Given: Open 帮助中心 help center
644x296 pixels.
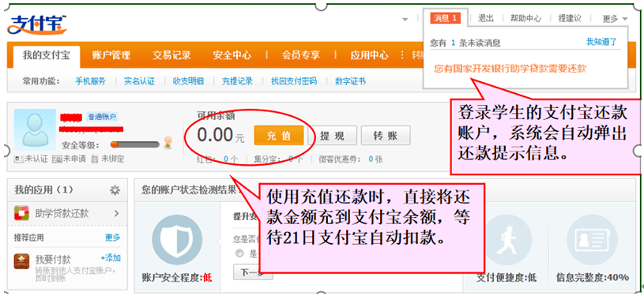Looking at the screenshot, I should pyautogui.click(x=525, y=18).
